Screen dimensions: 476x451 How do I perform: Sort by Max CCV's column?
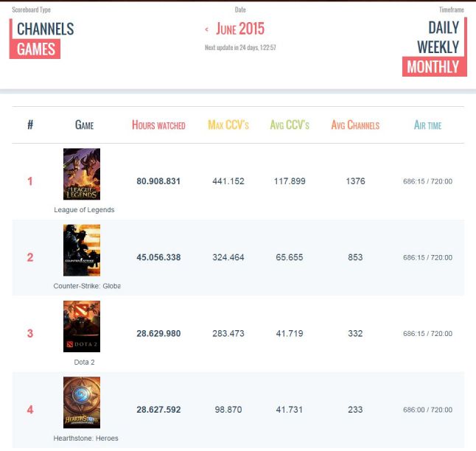228,125
